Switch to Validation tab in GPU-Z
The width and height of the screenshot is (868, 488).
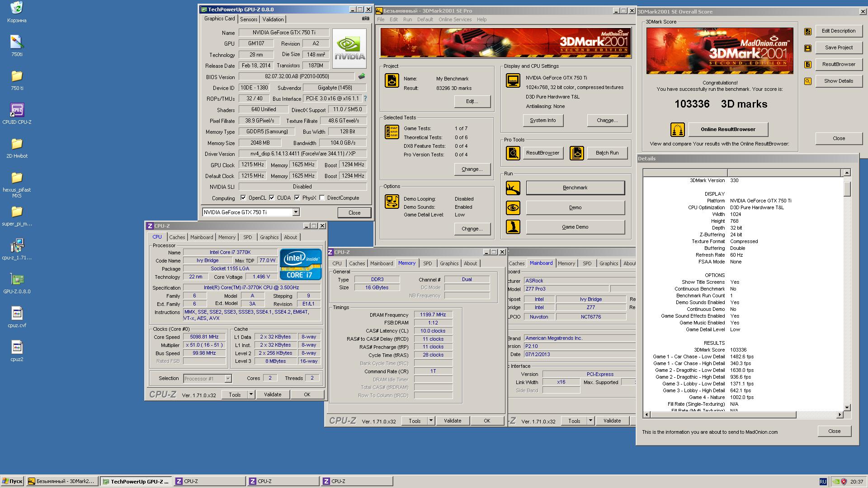tap(273, 19)
